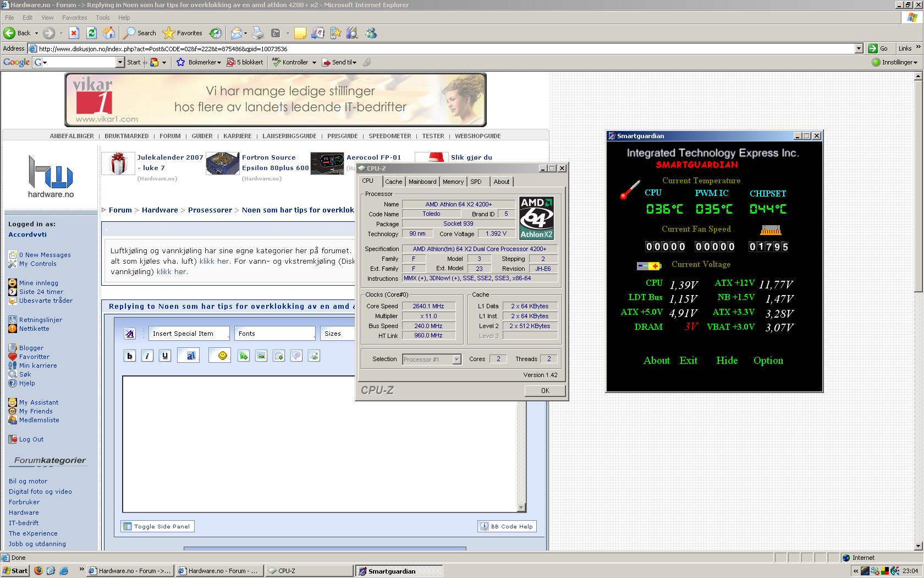Click 0 New Messages link
The image size is (924, 578).
point(45,255)
